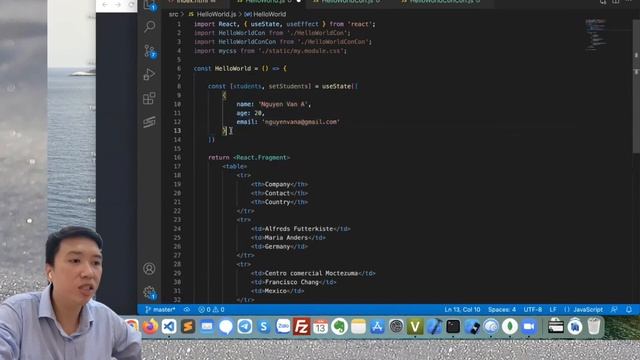Open the Extensions view

tap(149, 98)
